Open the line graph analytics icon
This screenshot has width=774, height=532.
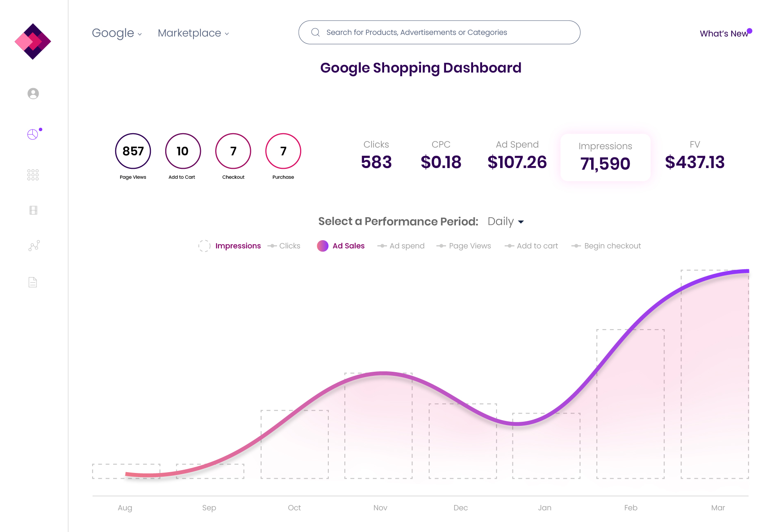click(x=34, y=246)
